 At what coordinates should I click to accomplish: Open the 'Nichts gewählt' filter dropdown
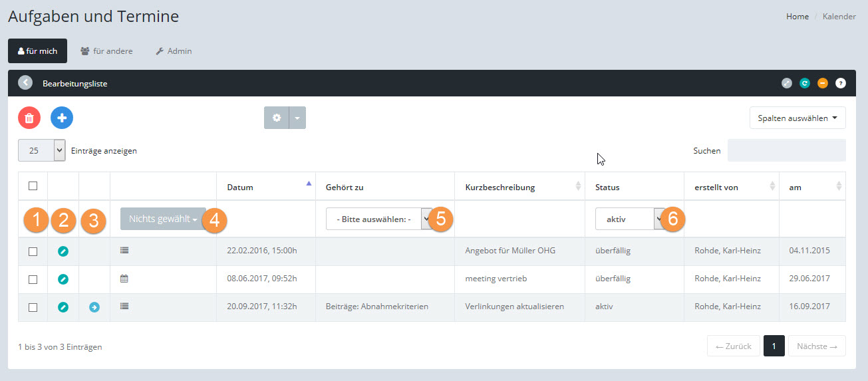tap(163, 219)
